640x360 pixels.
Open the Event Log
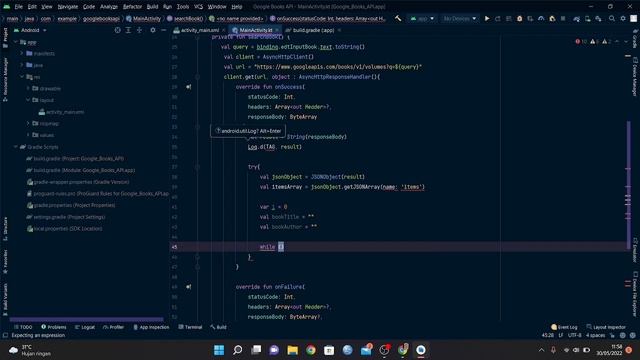click(x=564, y=327)
